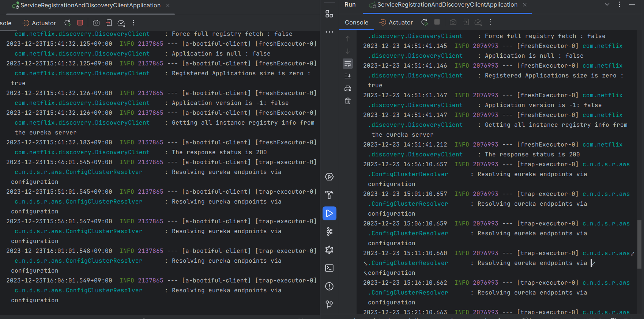Show more tool windows via the sidebar ellipsis
Image resolution: width=644 pixels, height=319 pixels.
(x=329, y=32)
